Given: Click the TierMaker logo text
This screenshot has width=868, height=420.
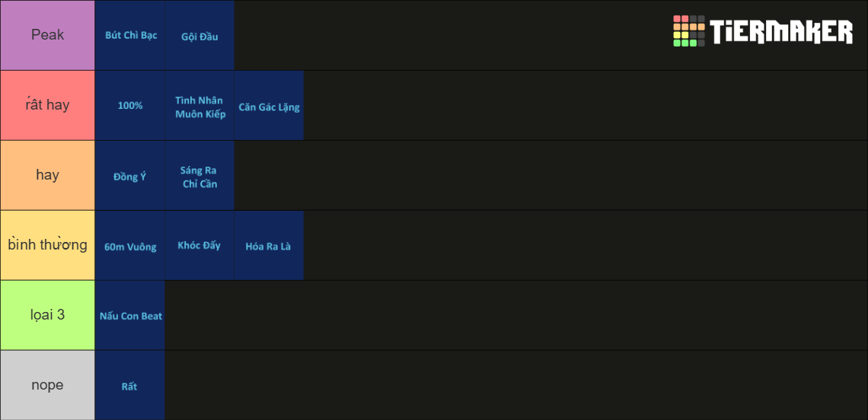Looking at the screenshot, I should [x=782, y=31].
